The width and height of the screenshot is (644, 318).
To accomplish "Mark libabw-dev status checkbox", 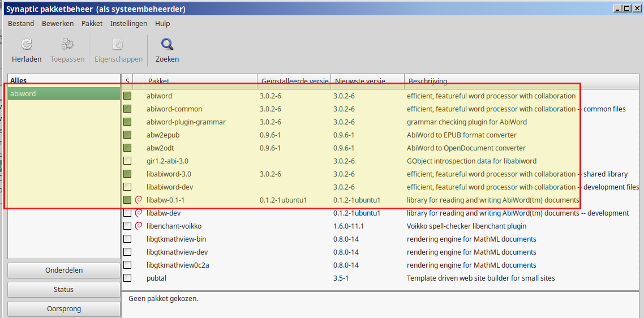I will coord(127,213).
